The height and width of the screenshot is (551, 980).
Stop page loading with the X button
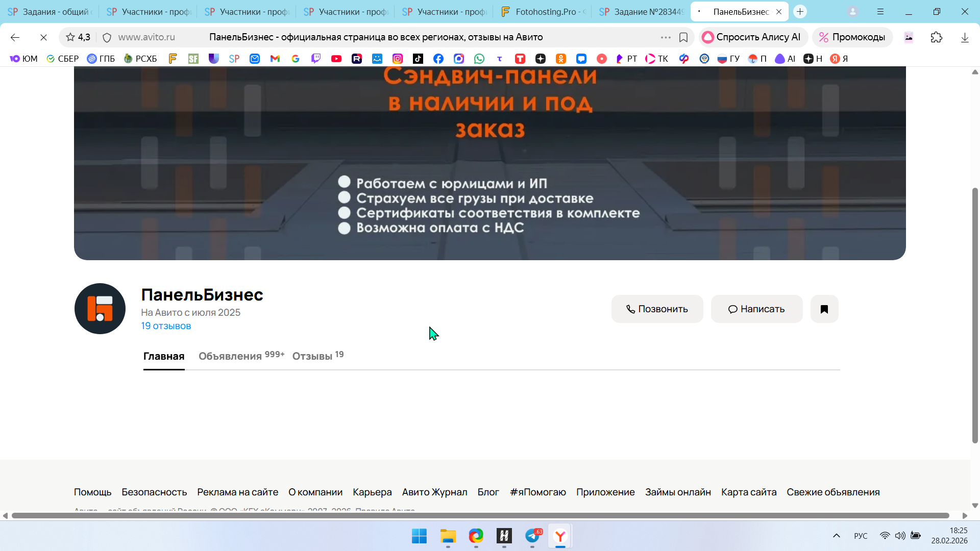coord(43,37)
